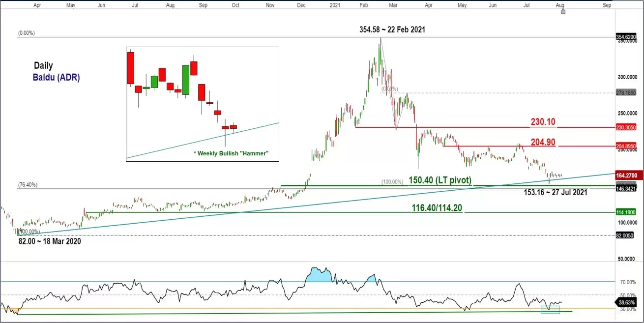The height and width of the screenshot is (323, 644).
Task: Click the 150.40 (LT pivot) label
Action: pyautogui.click(x=440, y=180)
